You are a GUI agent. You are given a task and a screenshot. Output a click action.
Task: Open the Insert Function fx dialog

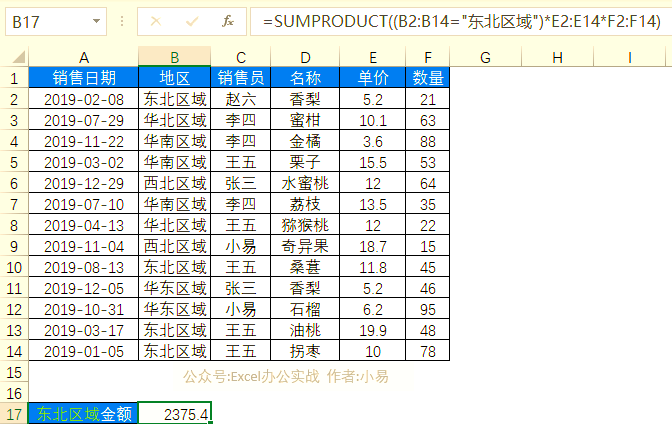click(228, 21)
